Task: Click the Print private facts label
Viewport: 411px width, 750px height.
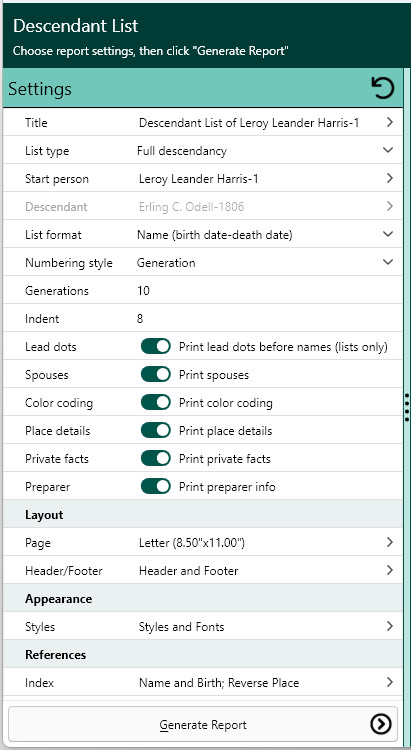Action: click(225, 459)
